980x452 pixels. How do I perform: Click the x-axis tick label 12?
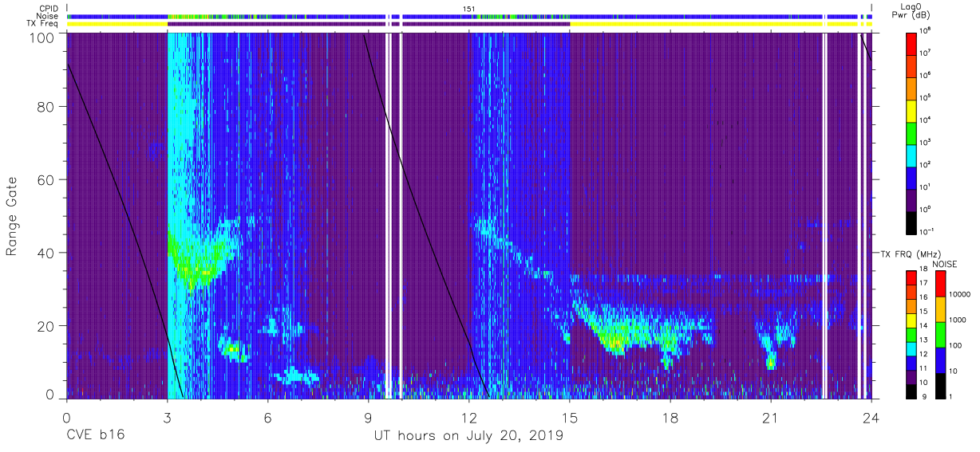[x=469, y=419]
